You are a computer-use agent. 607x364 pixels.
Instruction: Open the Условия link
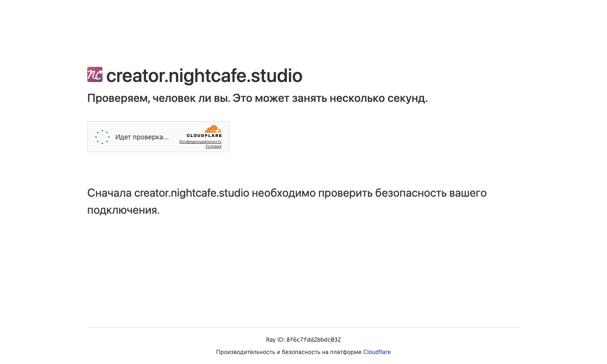tap(213, 146)
